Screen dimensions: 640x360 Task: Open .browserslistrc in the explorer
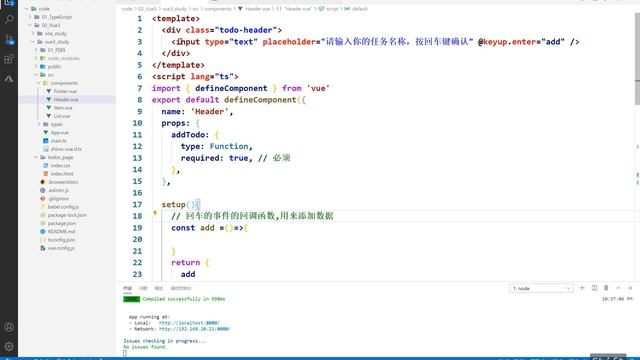coord(63,182)
